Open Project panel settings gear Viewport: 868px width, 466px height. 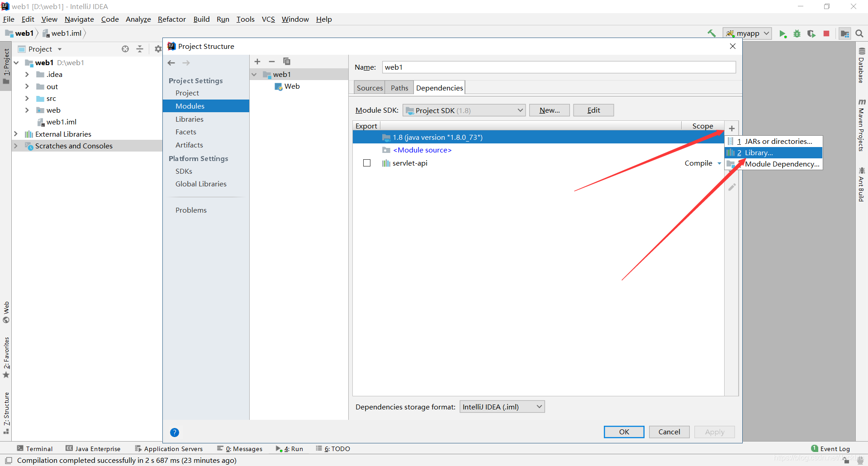pos(157,49)
